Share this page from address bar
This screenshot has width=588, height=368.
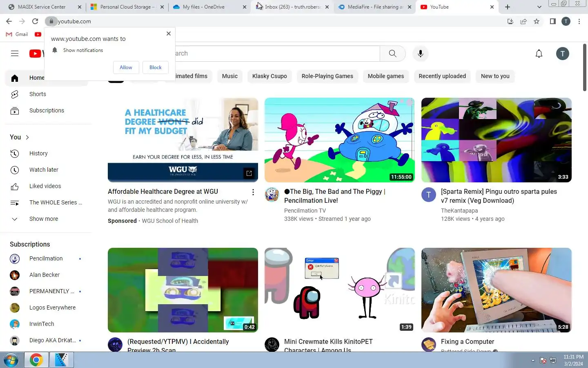[x=523, y=21]
